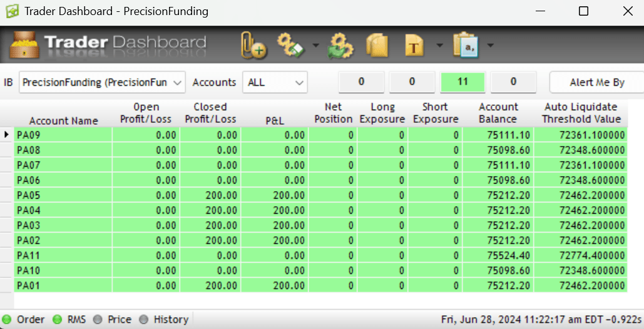644x329 pixels.
Task: Click the paperclip add-attachment toolbar icon
Action: pyautogui.click(x=253, y=45)
